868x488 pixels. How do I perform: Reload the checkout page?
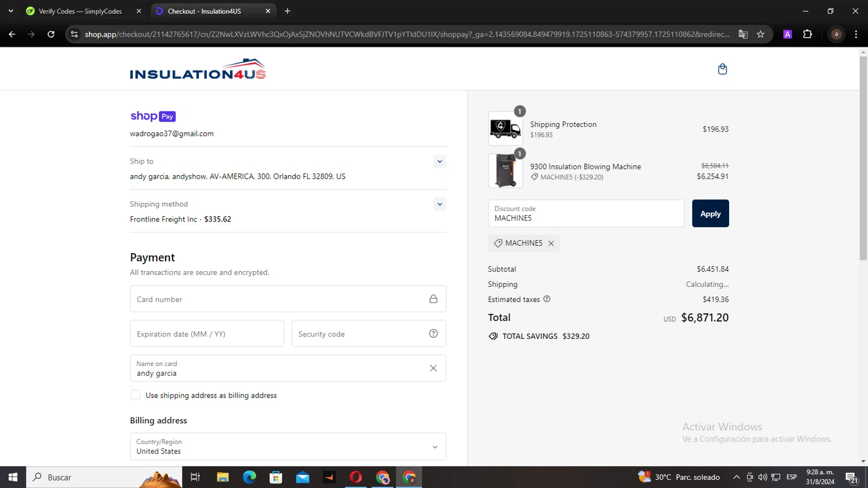(x=51, y=34)
